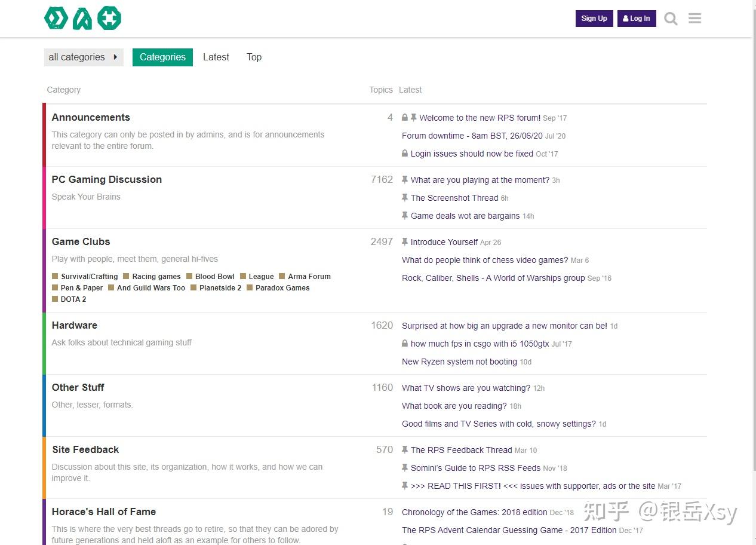The width and height of the screenshot is (756, 545).
Task: Open the PC Gaming Discussion category
Action: 106,179
